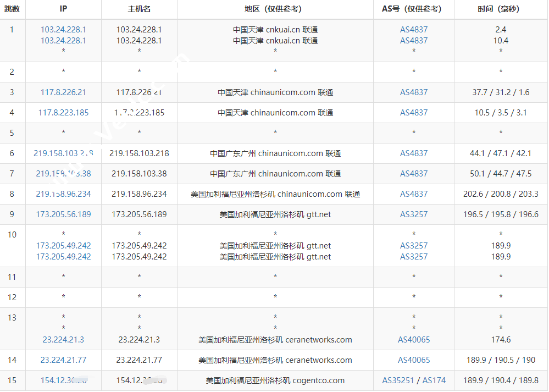Open the AS40065 link in hop 14

(413, 360)
